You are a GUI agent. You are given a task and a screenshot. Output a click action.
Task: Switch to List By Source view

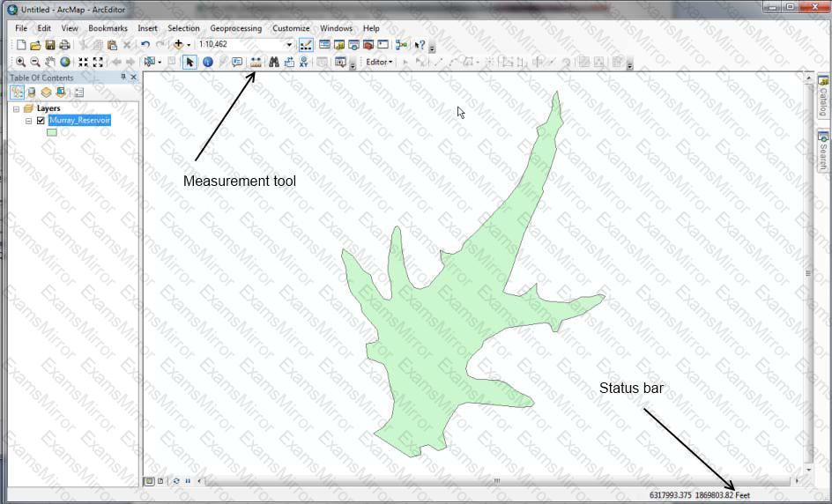pyautogui.click(x=32, y=92)
